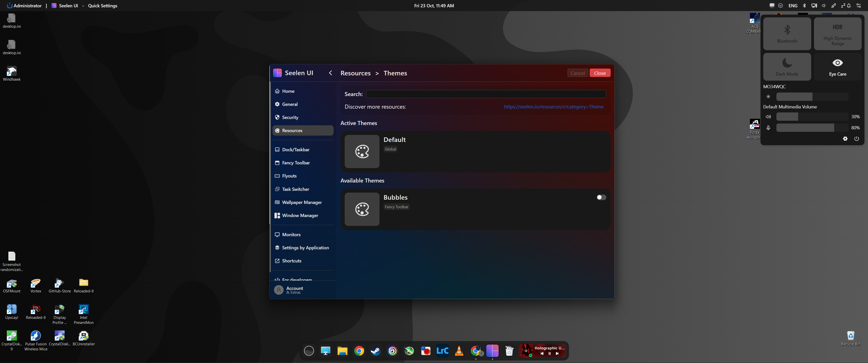Toggle High Dynamic Range
The width and height of the screenshot is (868, 363).
tap(837, 34)
